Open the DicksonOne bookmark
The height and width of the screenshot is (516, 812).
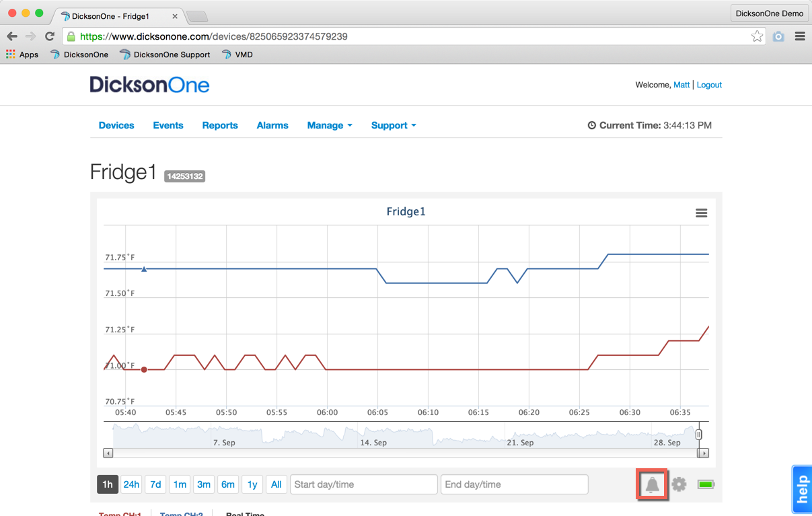[x=79, y=54]
